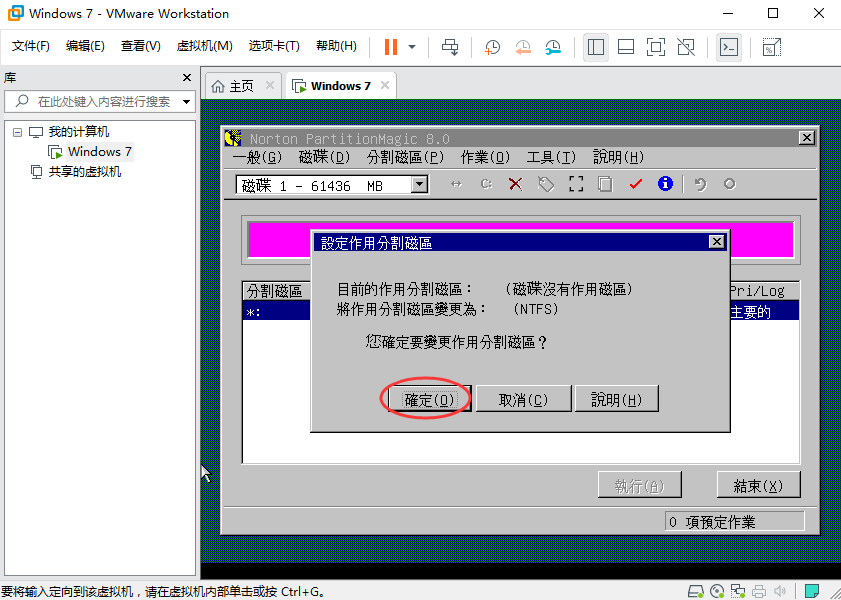841x600 pixels.
Task: Confirm with the 確定(O) button
Action: tap(430, 399)
